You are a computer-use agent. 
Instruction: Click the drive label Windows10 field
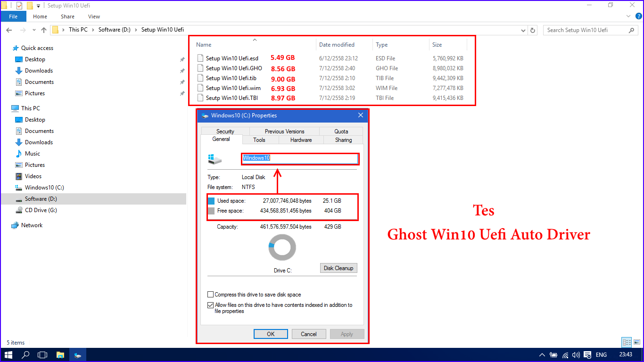(x=300, y=159)
